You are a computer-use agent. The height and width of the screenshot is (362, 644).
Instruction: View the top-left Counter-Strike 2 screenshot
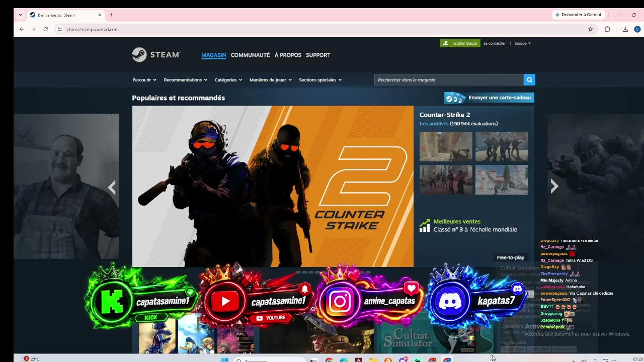[446, 147]
